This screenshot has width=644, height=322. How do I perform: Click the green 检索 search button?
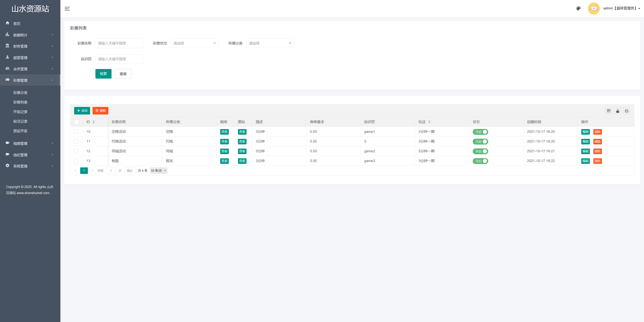103,74
